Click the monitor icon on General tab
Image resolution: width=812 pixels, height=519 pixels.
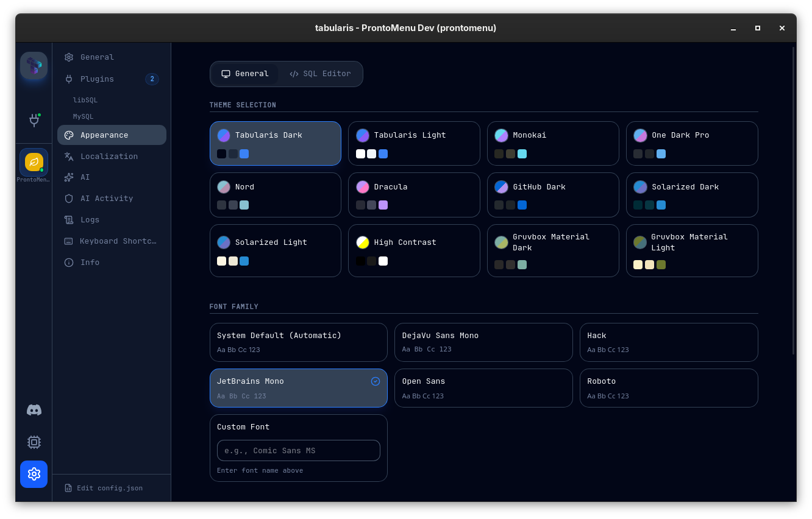coord(226,74)
